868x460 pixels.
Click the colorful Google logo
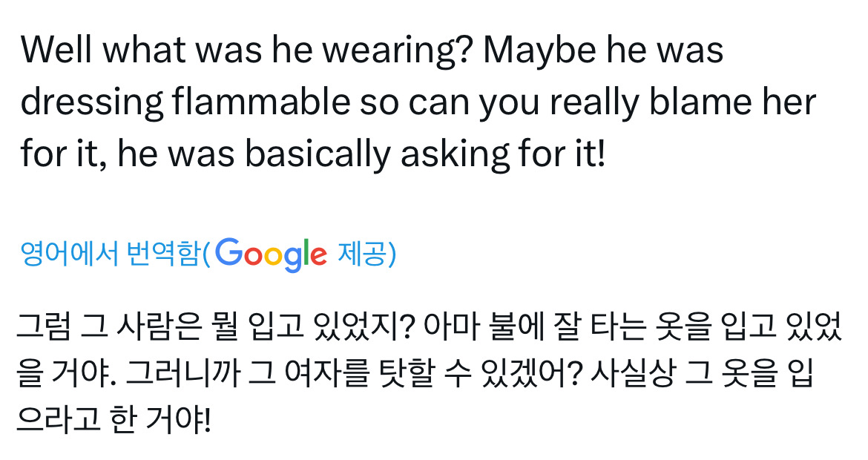[272, 254]
